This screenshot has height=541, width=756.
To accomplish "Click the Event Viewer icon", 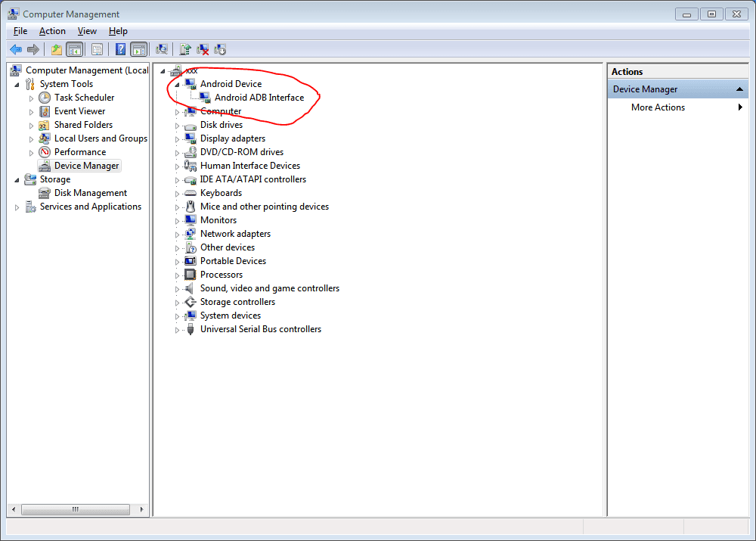I will [x=45, y=111].
